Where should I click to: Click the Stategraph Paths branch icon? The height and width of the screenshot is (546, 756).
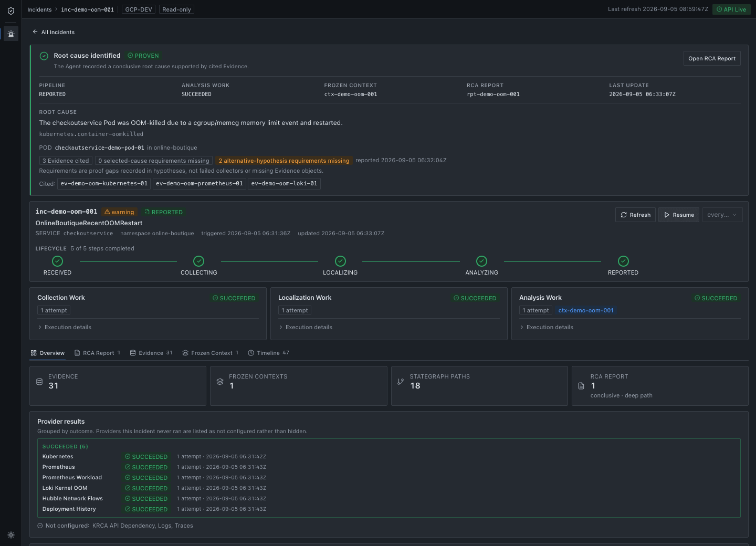[x=401, y=382]
